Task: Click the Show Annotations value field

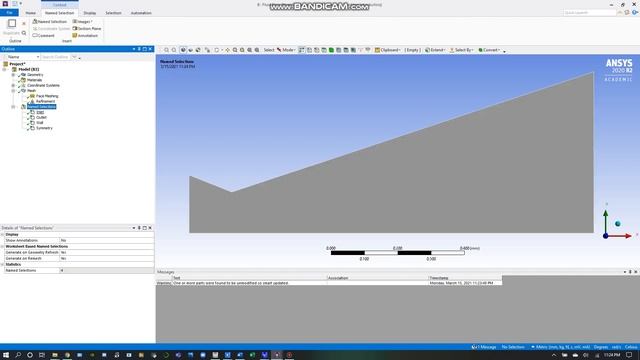Action: click(x=107, y=240)
